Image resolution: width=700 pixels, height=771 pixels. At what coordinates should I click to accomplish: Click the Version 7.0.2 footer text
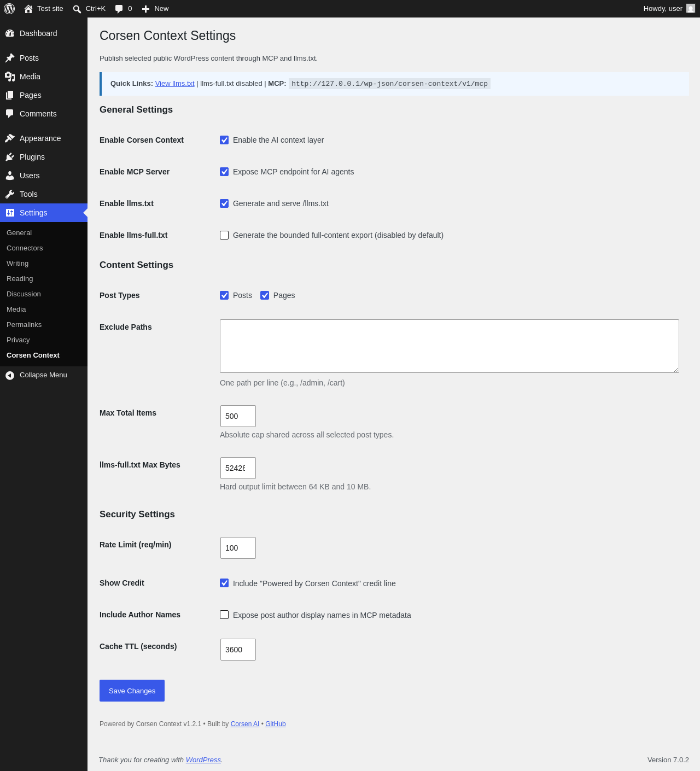click(668, 760)
